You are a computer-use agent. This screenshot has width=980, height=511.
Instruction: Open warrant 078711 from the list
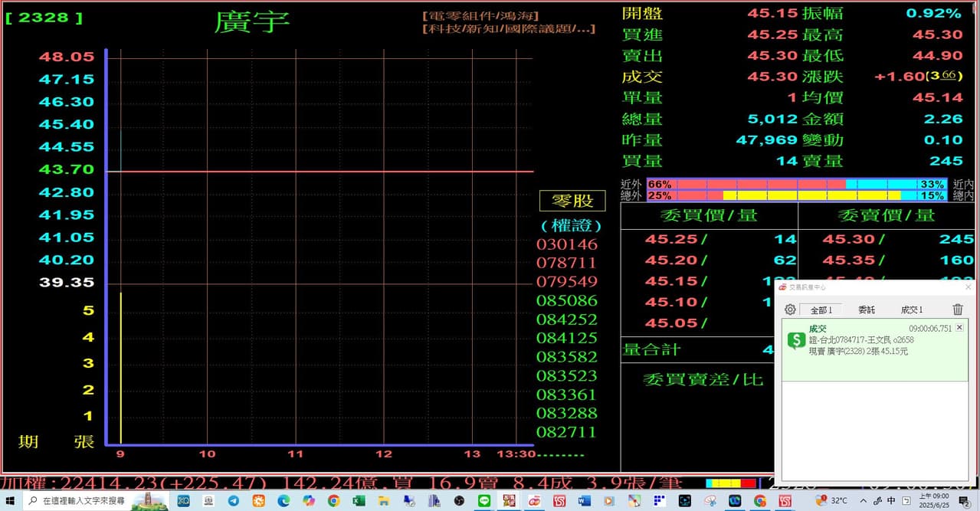(x=566, y=263)
